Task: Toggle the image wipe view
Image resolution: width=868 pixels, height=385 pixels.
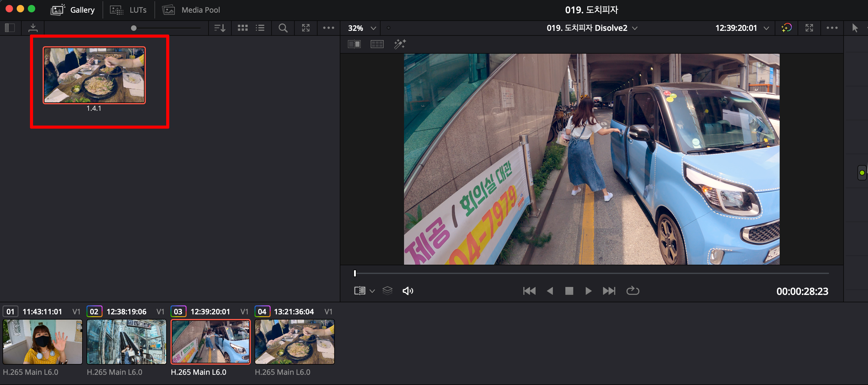Action: 354,44
